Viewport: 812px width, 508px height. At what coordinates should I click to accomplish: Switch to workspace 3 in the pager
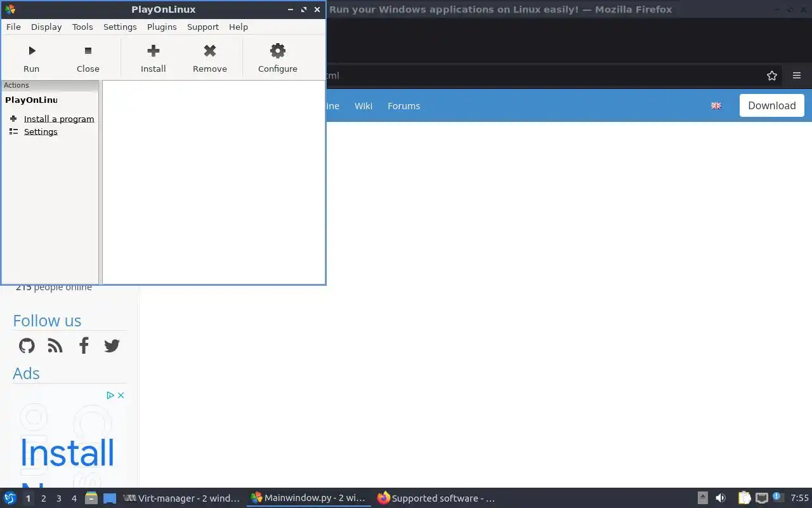point(58,498)
